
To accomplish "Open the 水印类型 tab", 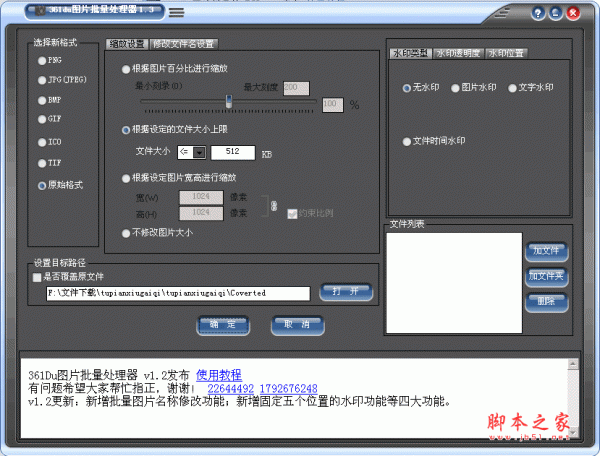I will [410, 53].
